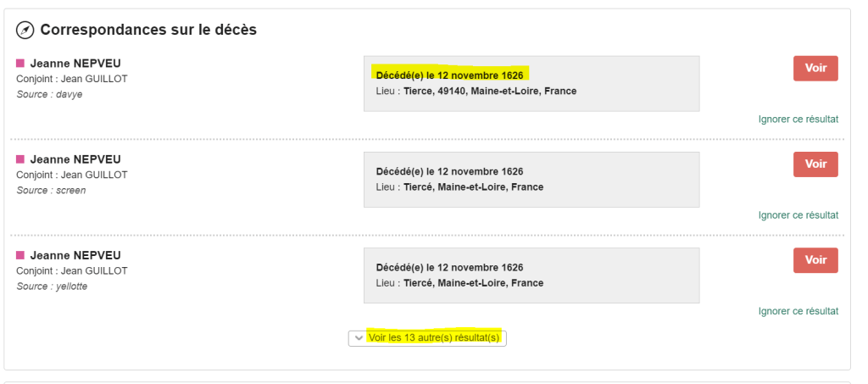Click the Source : davye label
This screenshot has width=868, height=384.
pos(49,94)
